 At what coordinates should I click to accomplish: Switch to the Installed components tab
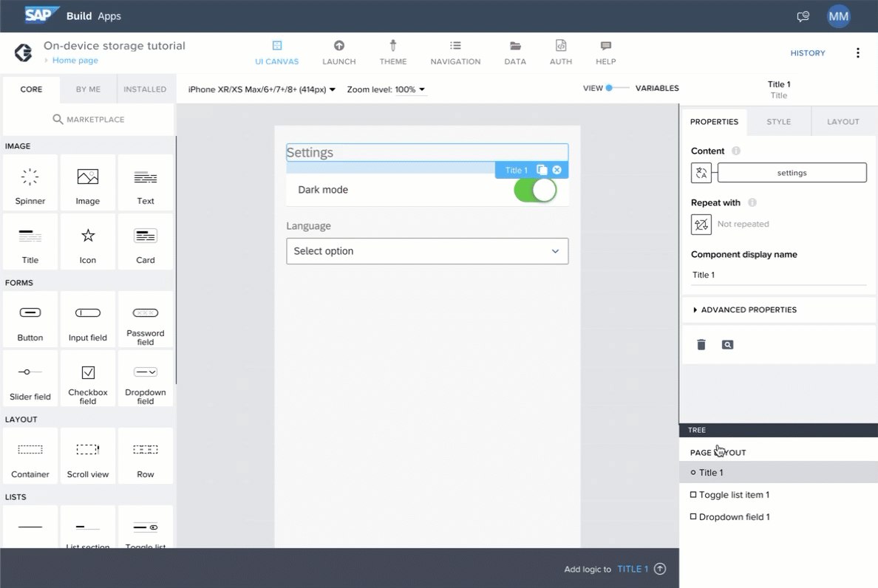[145, 89]
